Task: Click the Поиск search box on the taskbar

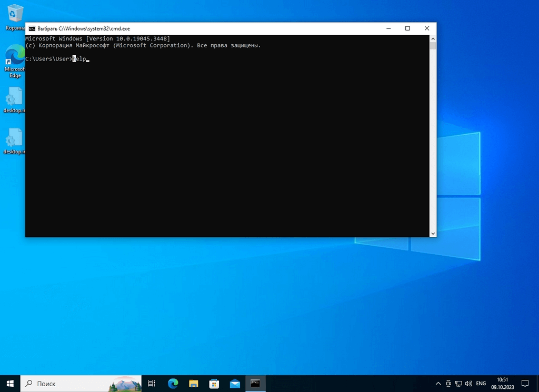Action: (x=81, y=384)
